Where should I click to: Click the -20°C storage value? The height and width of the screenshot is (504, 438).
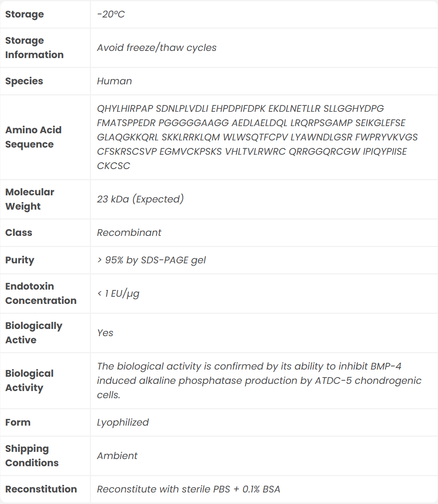111,14
